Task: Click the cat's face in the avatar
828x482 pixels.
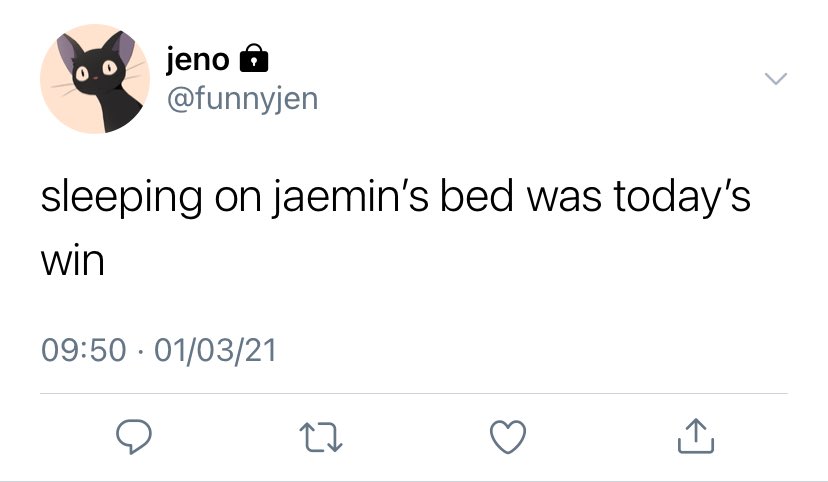Action: (x=95, y=69)
